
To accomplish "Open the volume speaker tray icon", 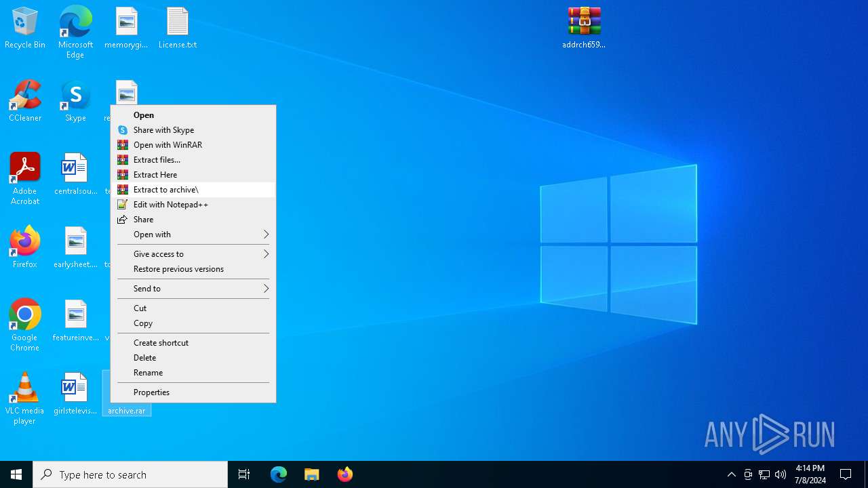I will coord(781,474).
